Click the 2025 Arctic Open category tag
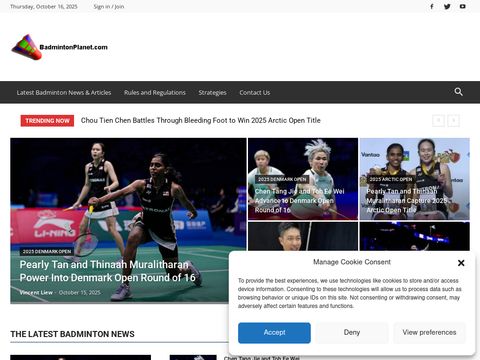Image resolution: width=480 pixels, height=360 pixels. click(x=391, y=179)
